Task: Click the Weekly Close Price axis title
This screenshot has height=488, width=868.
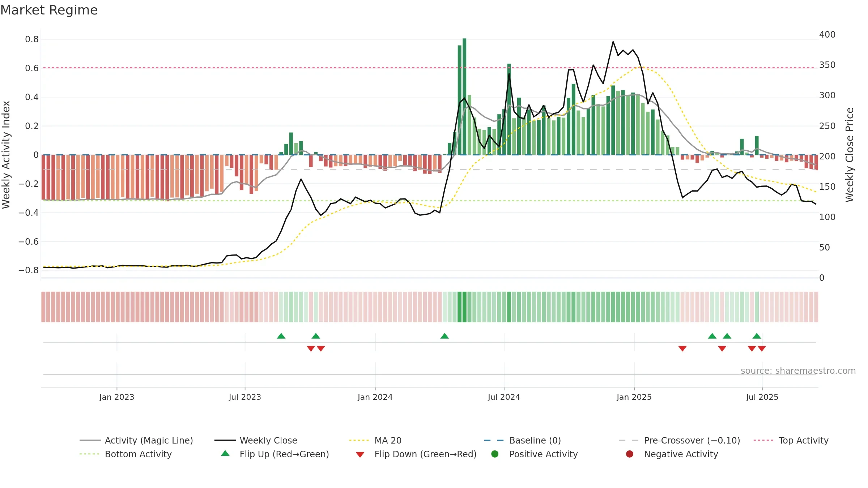Action: (850, 155)
